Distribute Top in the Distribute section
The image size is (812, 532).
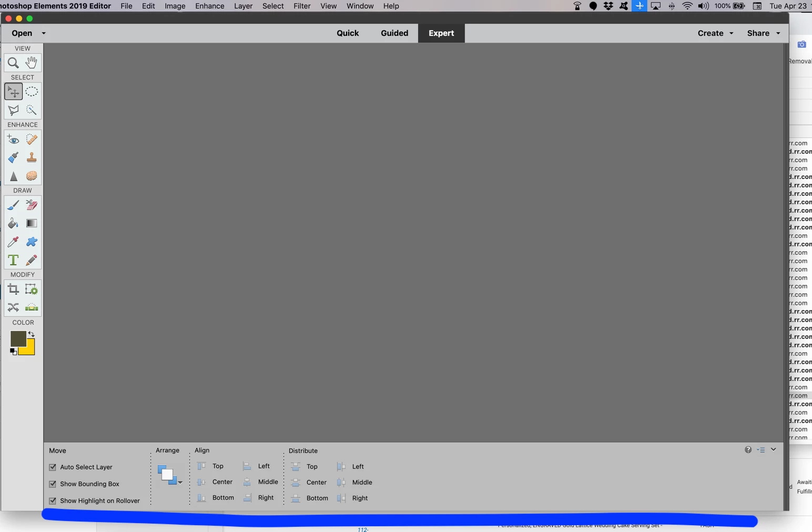[304, 467]
